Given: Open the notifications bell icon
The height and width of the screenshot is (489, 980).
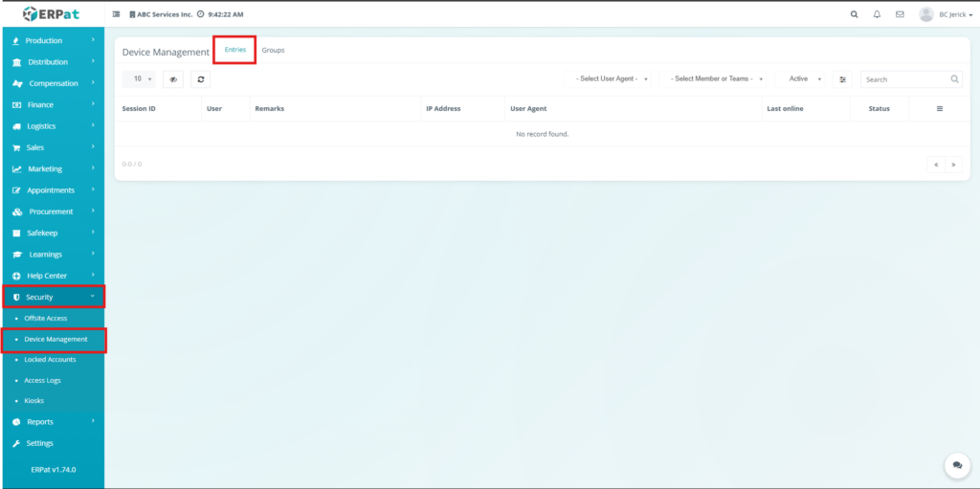Looking at the screenshot, I should [877, 14].
